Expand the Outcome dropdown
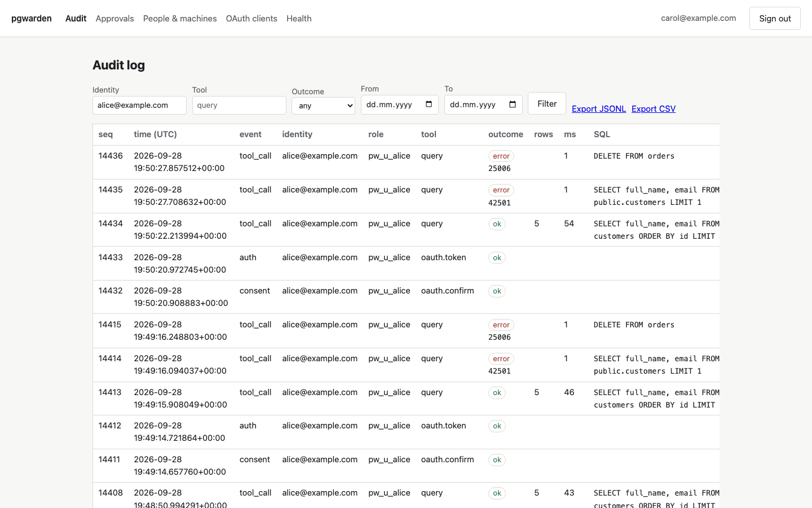 (323, 106)
